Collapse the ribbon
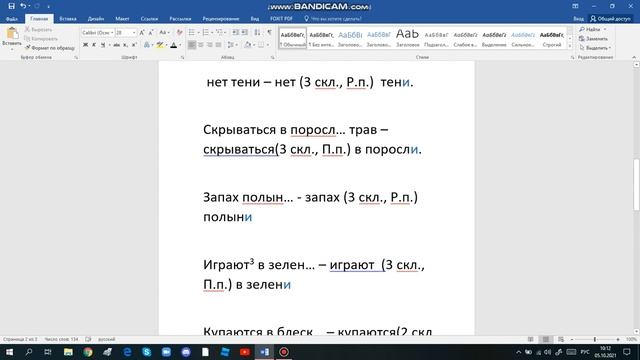The height and width of the screenshot is (360, 640). (634, 57)
